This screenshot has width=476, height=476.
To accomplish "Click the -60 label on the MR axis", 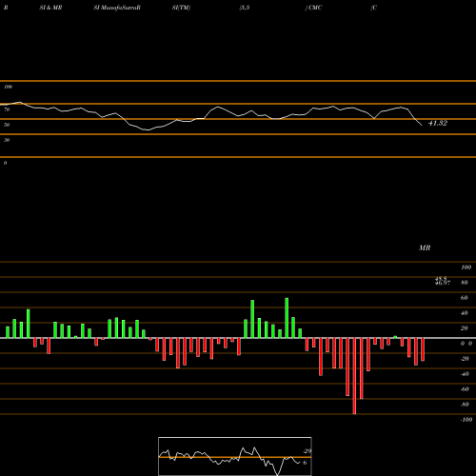I will click(x=465, y=389).
